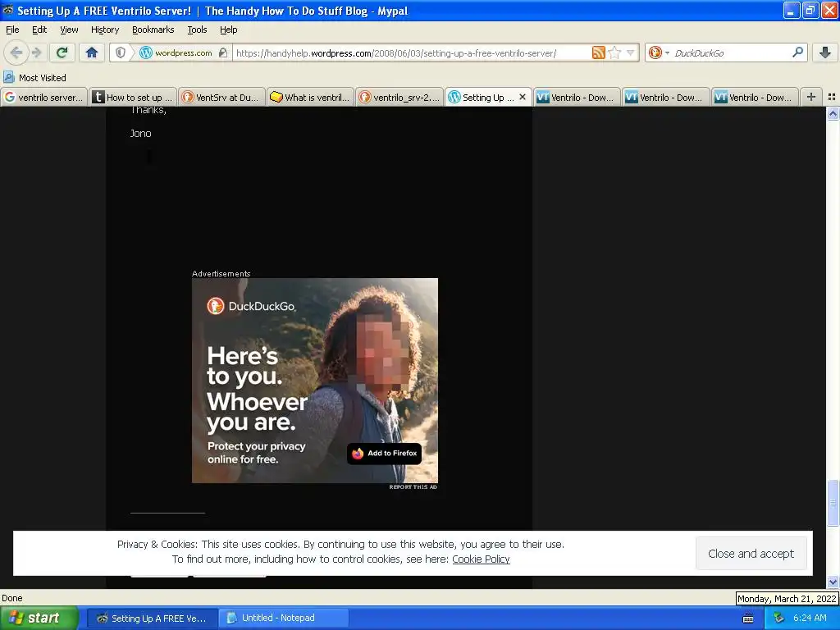Image resolution: width=840 pixels, height=630 pixels.
Task: Click the 'Report this ad' link
Action: [x=413, y=487]
